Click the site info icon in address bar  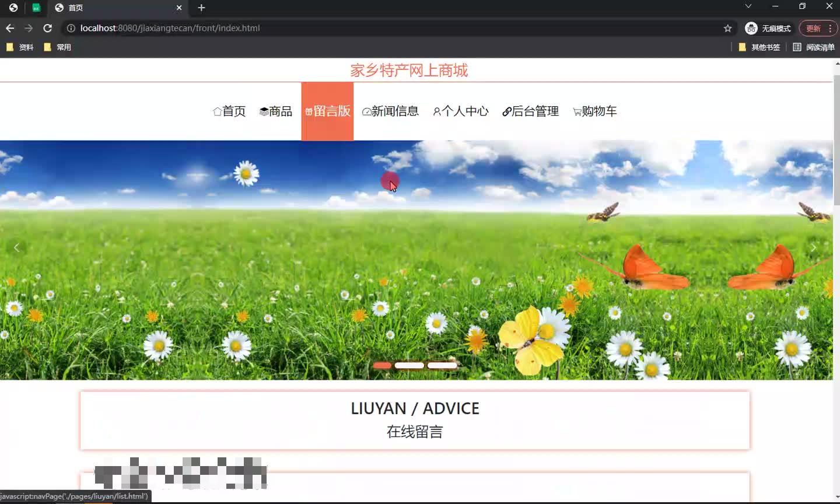point(70,27)
